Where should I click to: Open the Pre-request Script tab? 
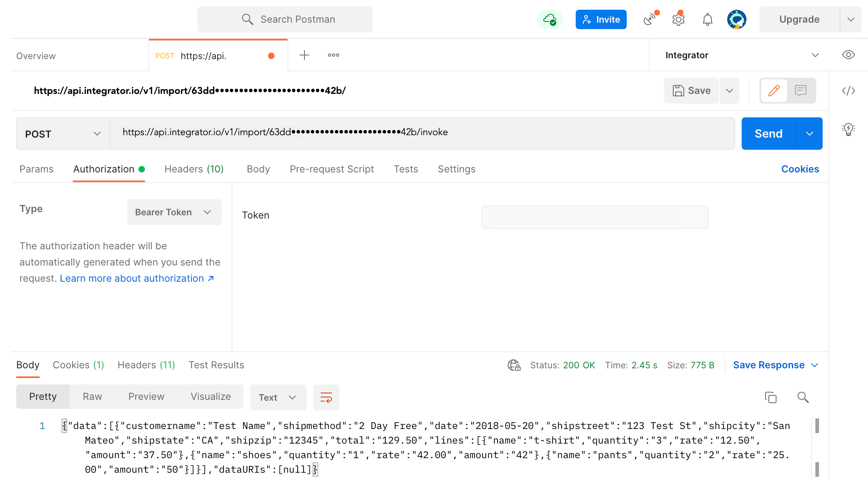click(x=332, y=169)
